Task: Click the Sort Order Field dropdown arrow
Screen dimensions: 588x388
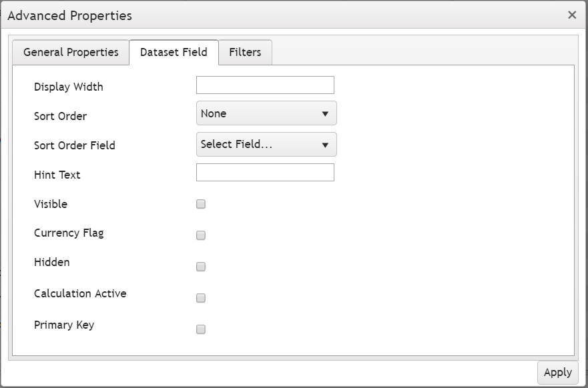Action: [326, 144]
